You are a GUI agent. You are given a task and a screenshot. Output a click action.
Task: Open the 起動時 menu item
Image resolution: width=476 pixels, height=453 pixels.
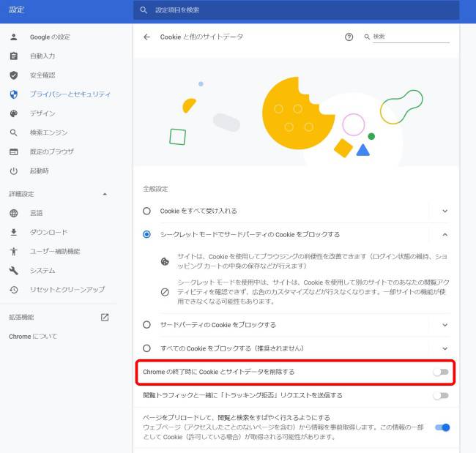coord(39,171)
